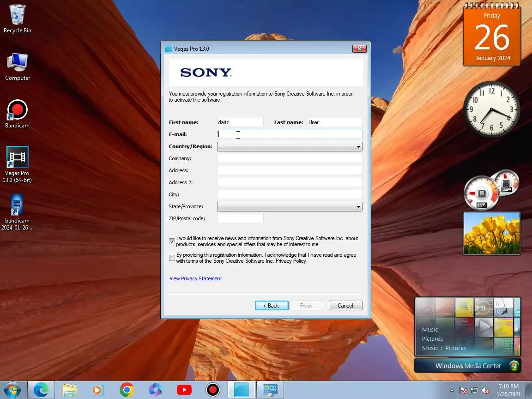532x399 pixels.
Task: Select Music + Pictures in Media Center gadget
Action: pos(444,348)
